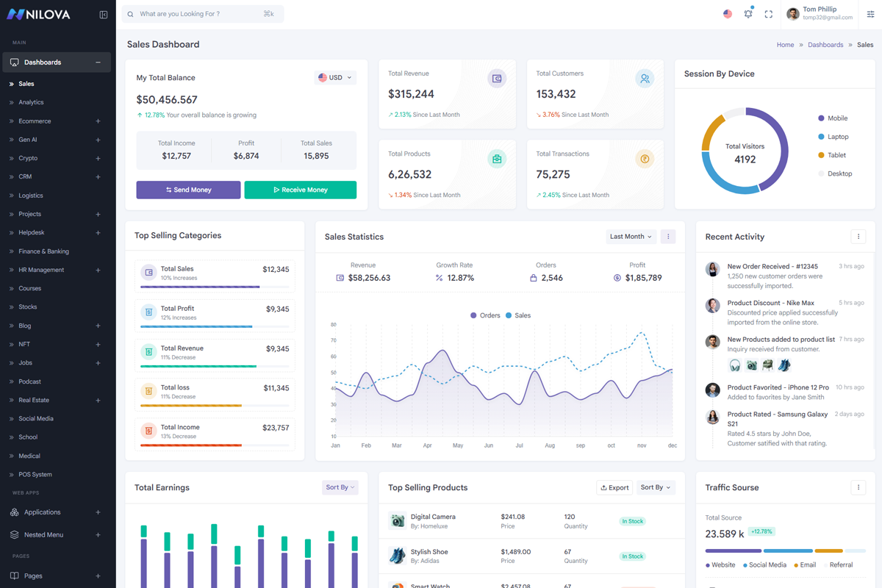Collapse the sidebar with the toggle icon
This screenshot has height=588, width=882.
tap(104, 15)
